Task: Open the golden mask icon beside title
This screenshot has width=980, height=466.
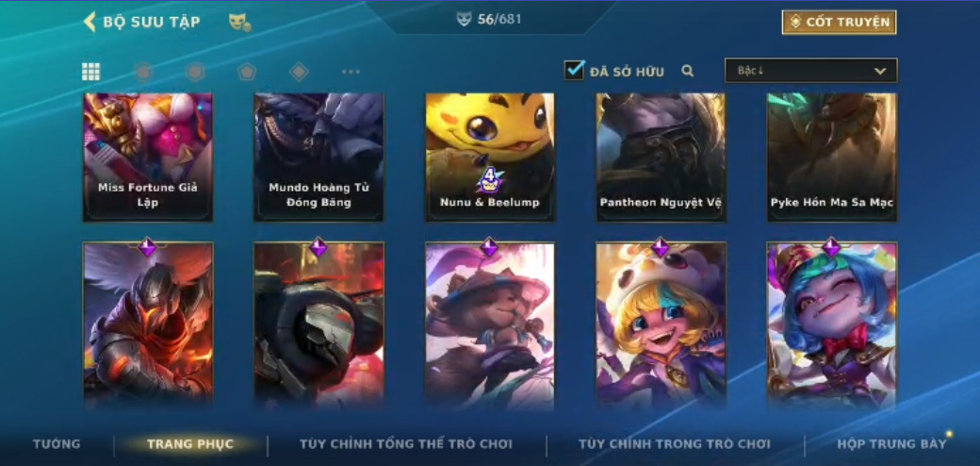Action: point(240,23)
